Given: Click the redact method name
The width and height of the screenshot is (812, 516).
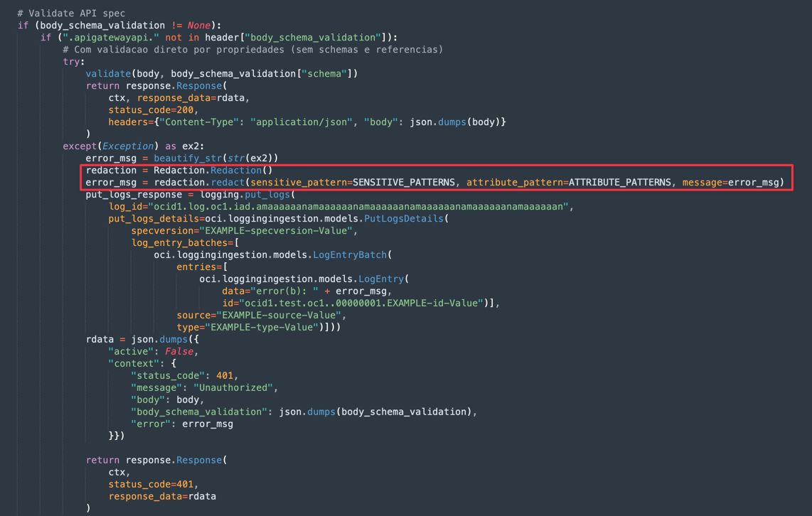Looking at the screenshot, I should (x=228, y=183).
